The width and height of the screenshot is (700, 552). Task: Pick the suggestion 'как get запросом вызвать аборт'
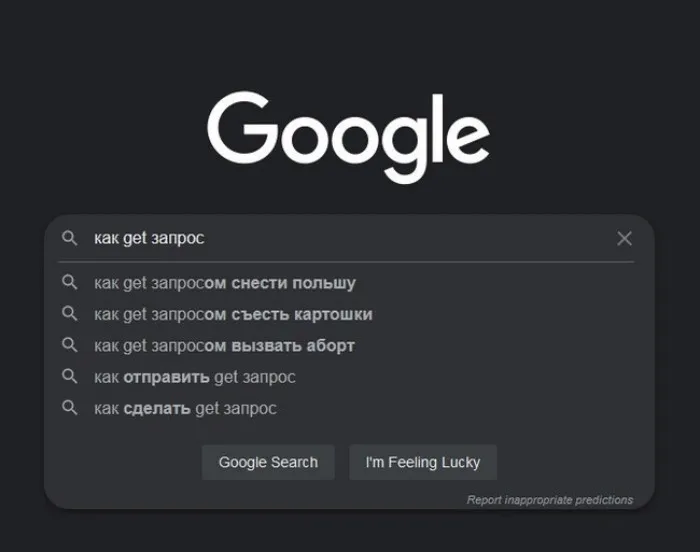pyautogui.click(x=224, y=345)
